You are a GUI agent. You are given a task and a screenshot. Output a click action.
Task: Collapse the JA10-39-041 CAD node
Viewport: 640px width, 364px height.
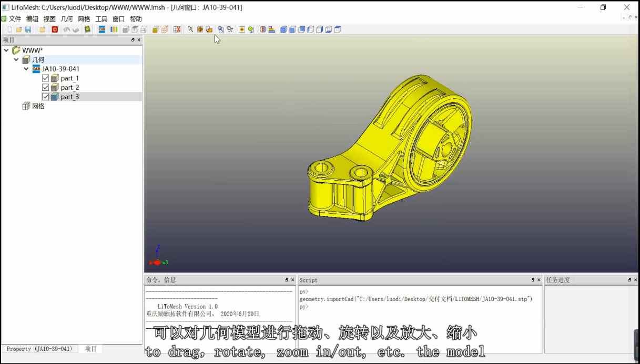(26, 69)
